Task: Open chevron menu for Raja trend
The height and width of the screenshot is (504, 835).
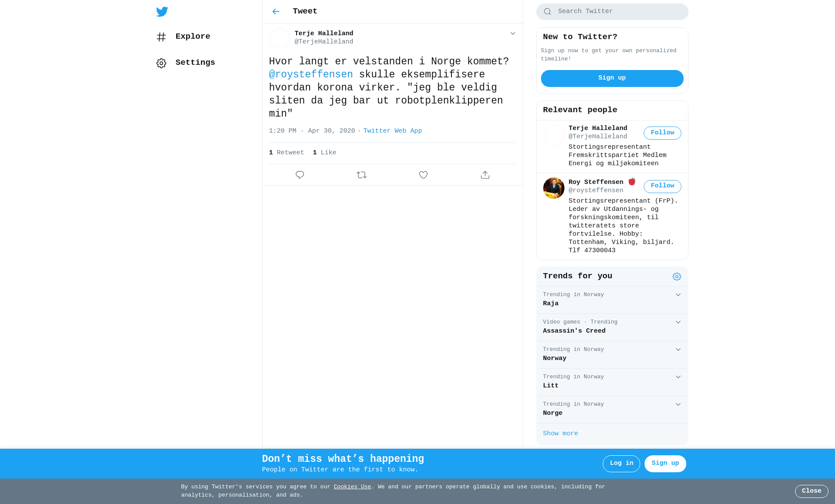Action: tap(678, 295)
